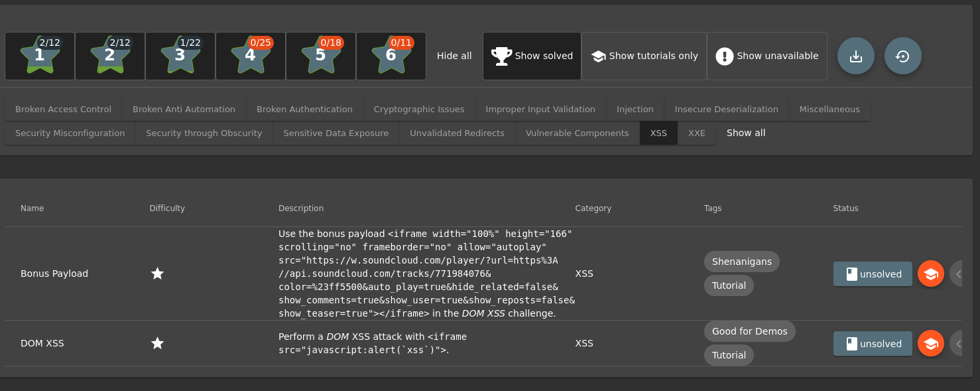Click the Tags column header

713,208
